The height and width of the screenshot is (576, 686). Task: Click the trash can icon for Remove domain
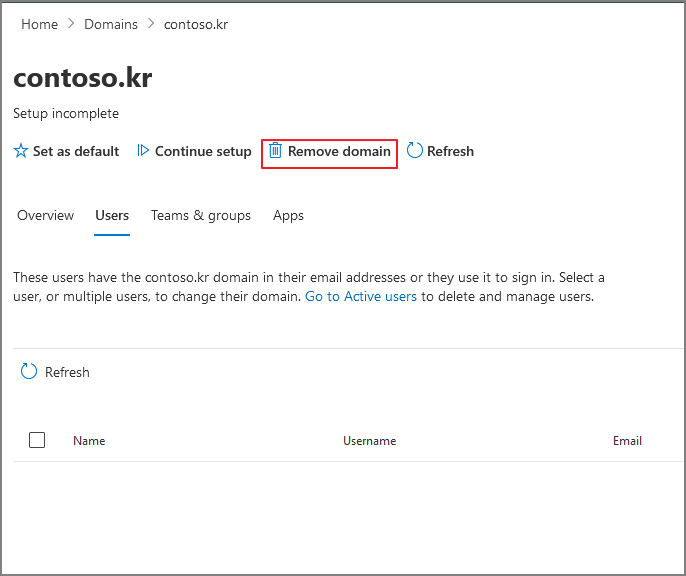275,150
